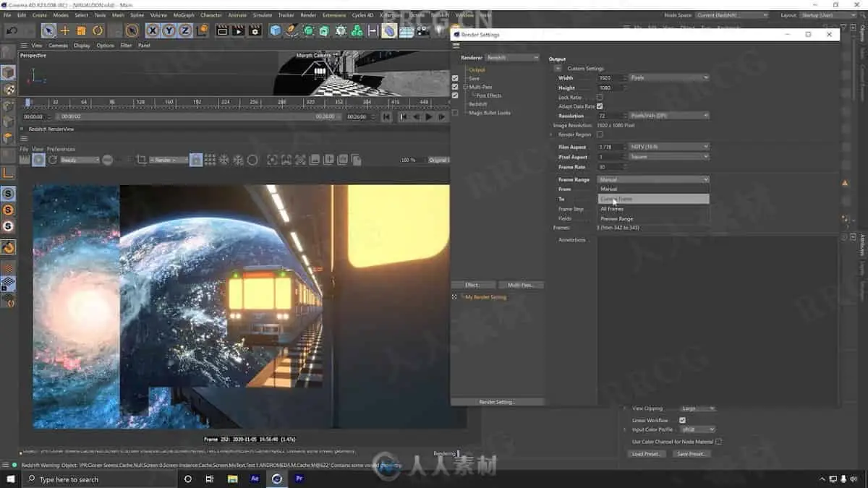Enable the Lock Ratio checkbox
The height and width of the screenshot is (488, 868).
tap(600, 97)
